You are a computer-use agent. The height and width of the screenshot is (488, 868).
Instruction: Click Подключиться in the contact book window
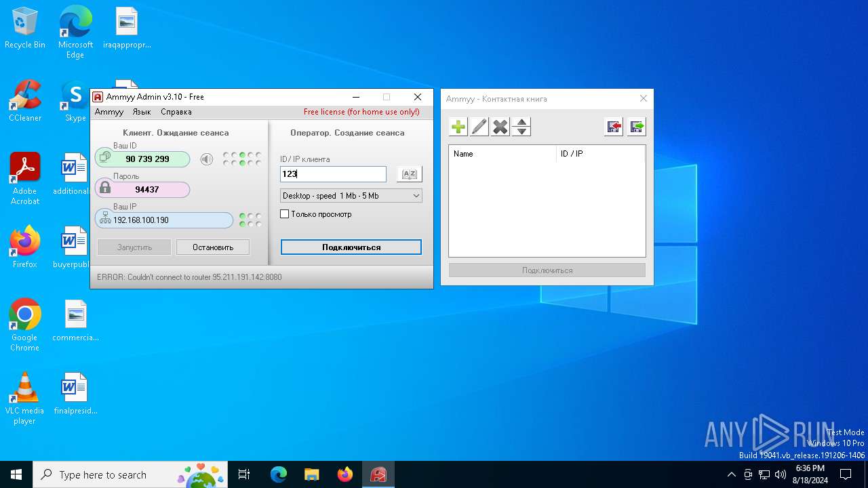[x=547, y=270]
